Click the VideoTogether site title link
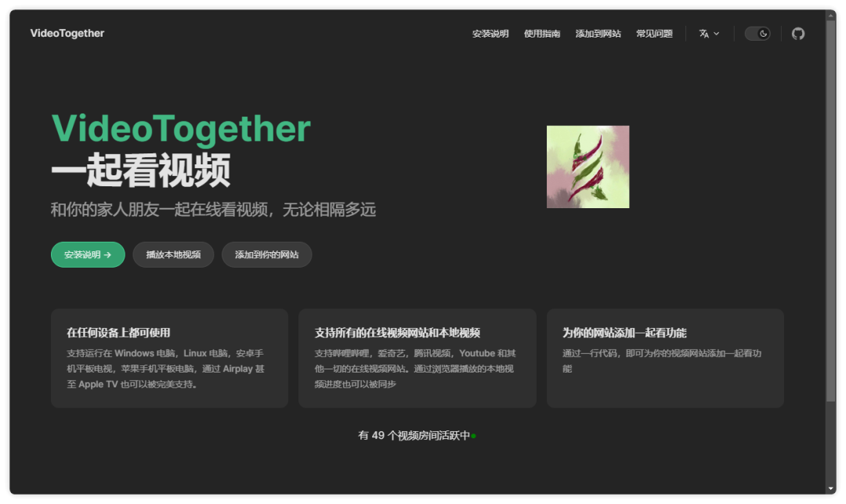The width and height of the screenshot is (846, 504). coord(67,34)
